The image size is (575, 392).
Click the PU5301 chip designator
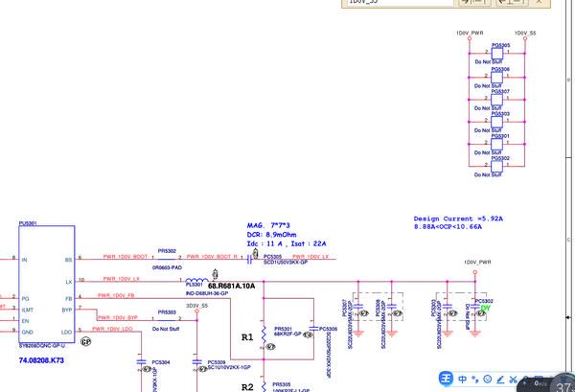pyautogui.click(x=28, y=223)
